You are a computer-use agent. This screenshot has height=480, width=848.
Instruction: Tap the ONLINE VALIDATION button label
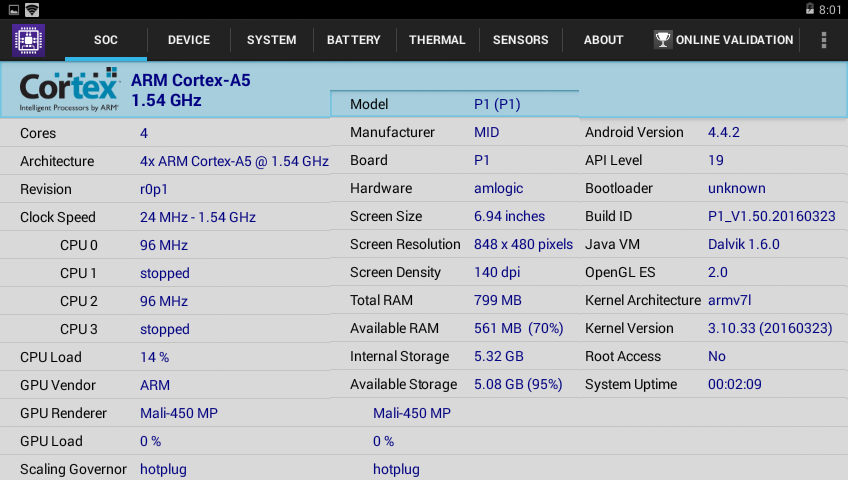[734, 40]
